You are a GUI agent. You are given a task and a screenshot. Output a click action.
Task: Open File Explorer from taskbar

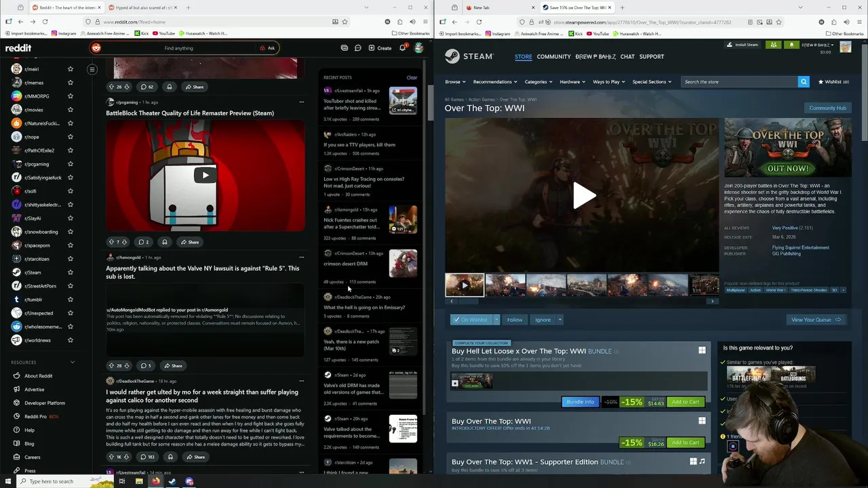click(139, 481)
